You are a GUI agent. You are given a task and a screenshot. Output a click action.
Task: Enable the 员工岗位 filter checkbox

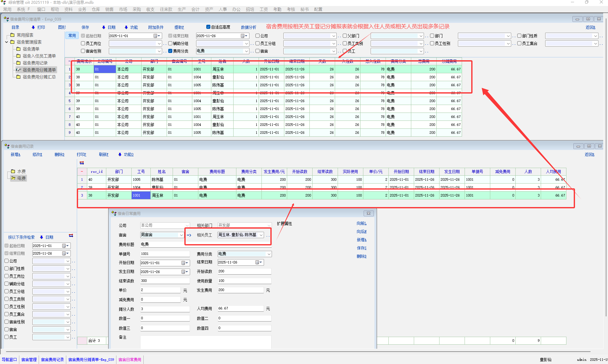[x=83, y=43]
